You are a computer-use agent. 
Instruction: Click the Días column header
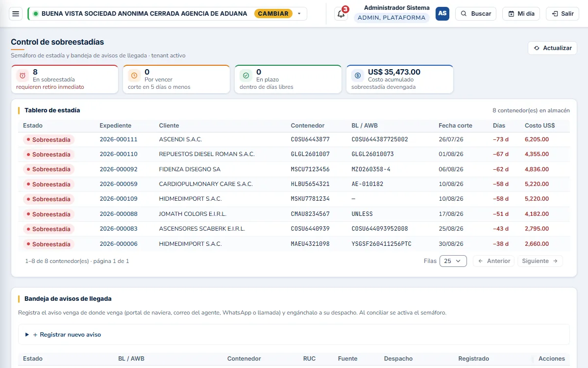tap(499, 126)
